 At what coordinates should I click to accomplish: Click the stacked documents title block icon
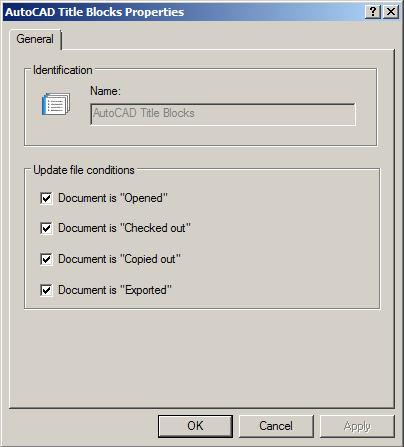click(x=56, y=104)
